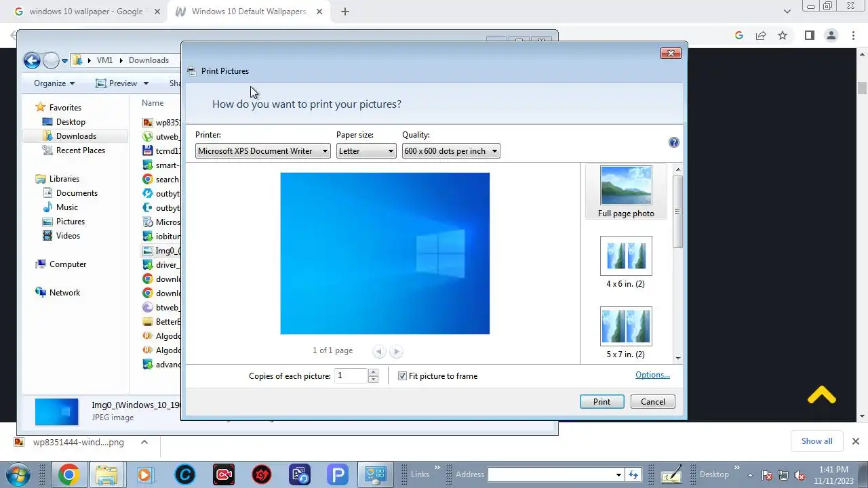Open Recent Places in navigation pane

tap(80, 150)
